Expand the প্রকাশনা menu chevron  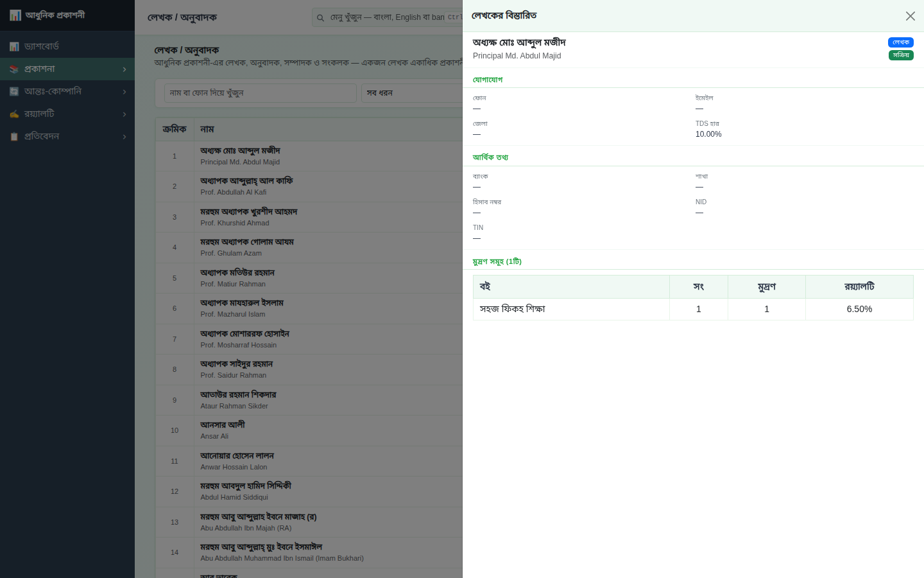coord(124,69)
